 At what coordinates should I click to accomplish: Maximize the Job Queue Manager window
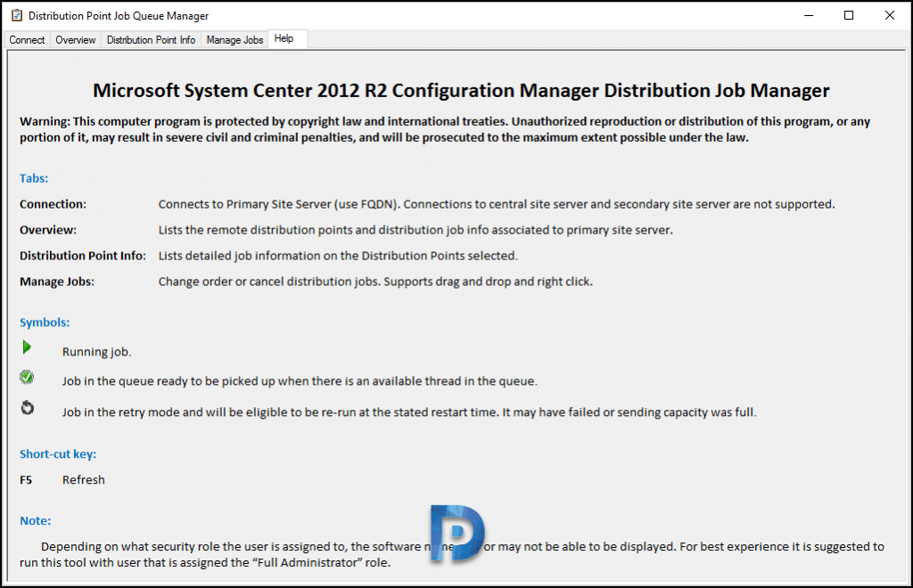click(x=849, y=16)
